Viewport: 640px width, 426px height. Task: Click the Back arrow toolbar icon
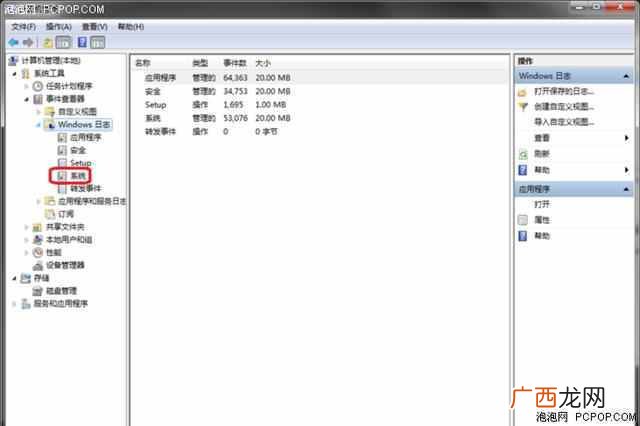tap(14, 42)
